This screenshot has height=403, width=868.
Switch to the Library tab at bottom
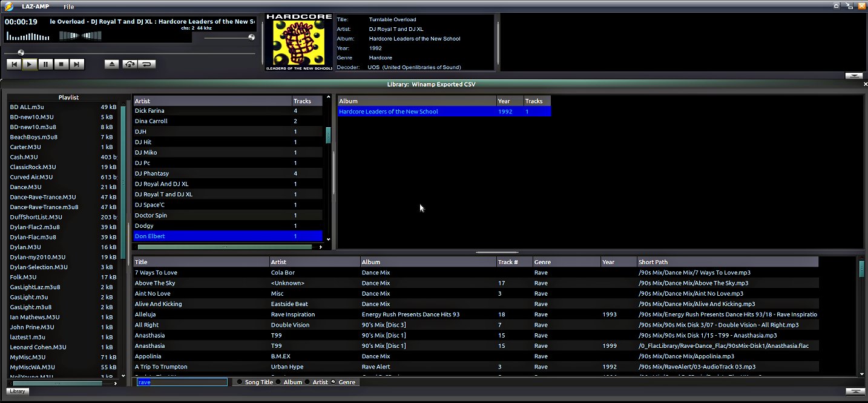coord(18,391)
